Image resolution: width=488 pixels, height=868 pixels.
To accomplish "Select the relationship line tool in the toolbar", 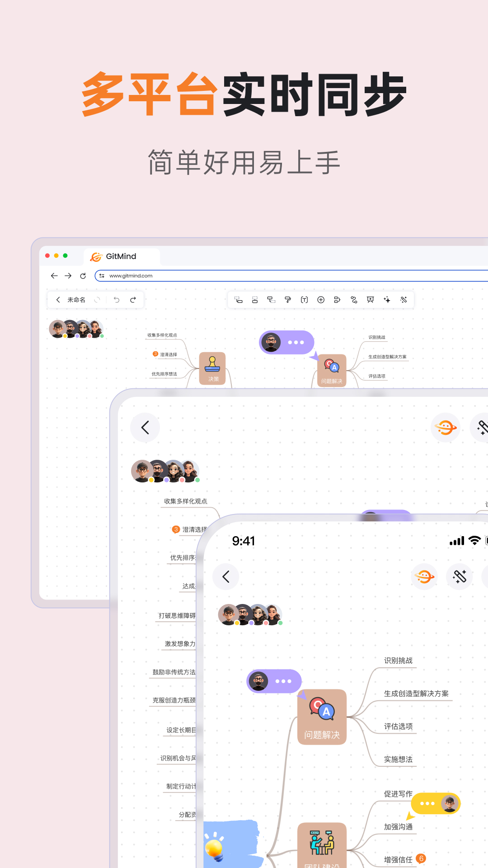I will click(354, 300).
